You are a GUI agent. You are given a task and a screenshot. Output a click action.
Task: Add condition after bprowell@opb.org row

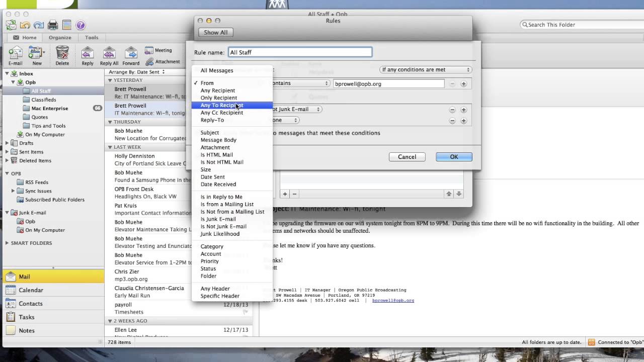[x=463, y=84]
